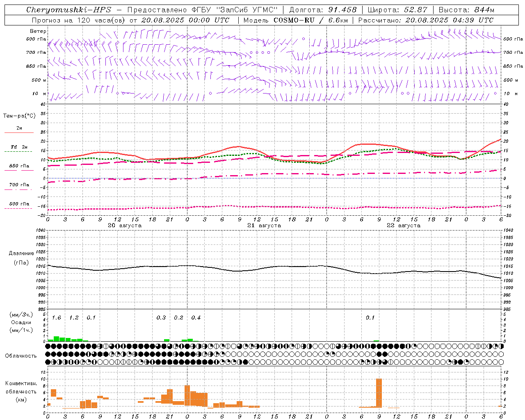Click the date label 22 августа

tap(404, 226)
